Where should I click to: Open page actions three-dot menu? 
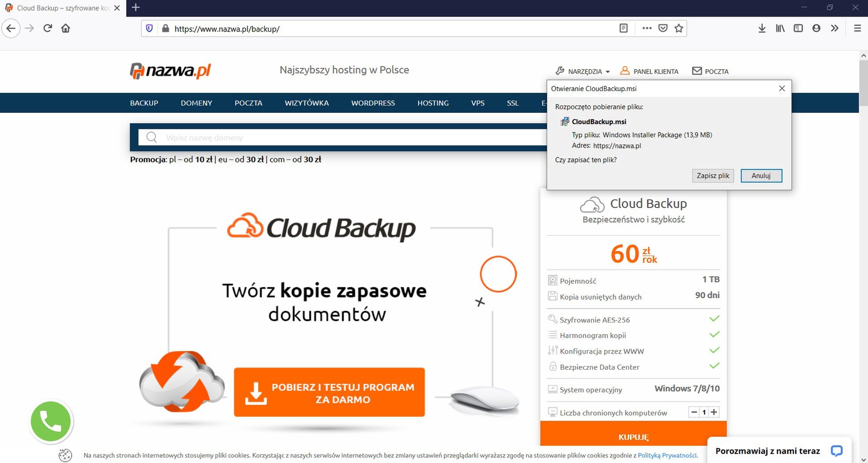pyautogui.click(x=647, y=29)
